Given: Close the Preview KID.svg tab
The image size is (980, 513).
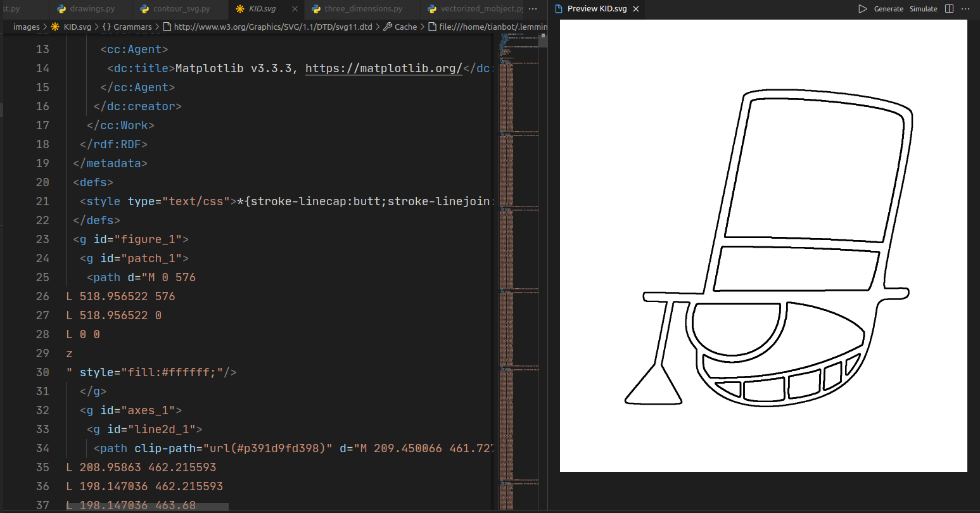Looking at the screenshot, I should (x=636, y=9).
